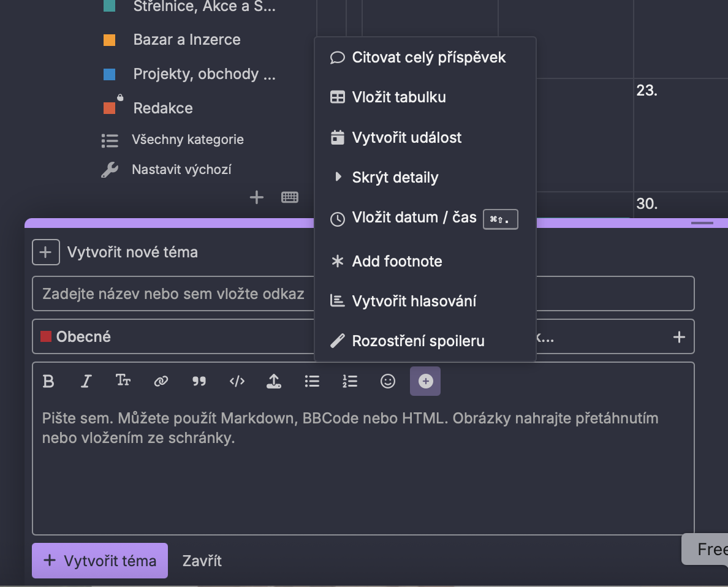Insert a bulleted list
Image resolution: width=728 pixels, height=587 pixels.
click(x=312, y=381)
